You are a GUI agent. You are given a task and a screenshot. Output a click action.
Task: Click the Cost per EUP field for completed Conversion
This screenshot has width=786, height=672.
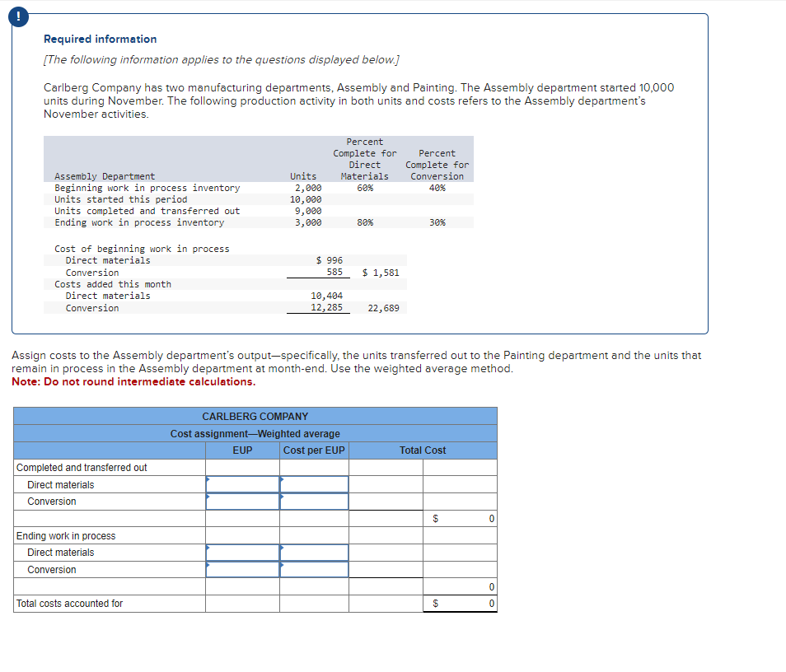tap(312, 502)
